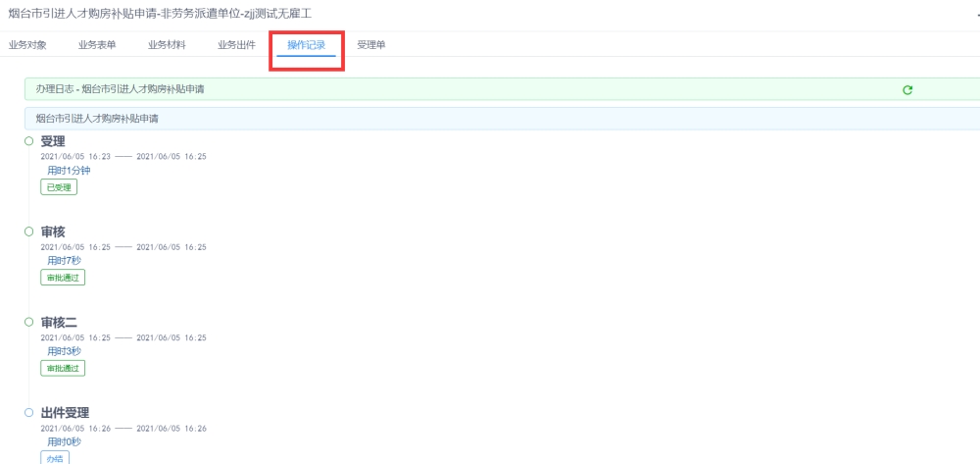Screen dimensions: 980x464
Task: Open the 业务表单 tab
Action: coord(97,45)
